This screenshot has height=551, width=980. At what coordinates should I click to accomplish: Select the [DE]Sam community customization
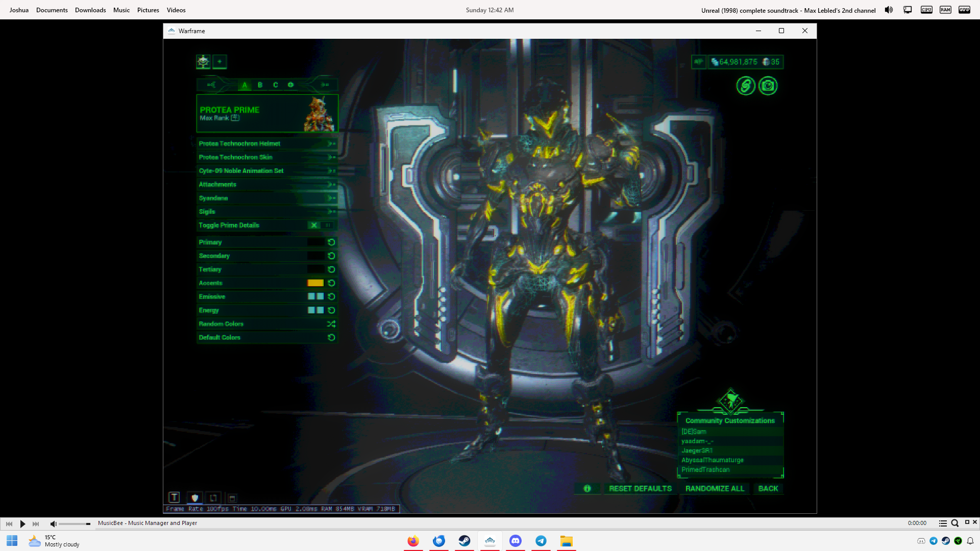pyautogui.click(x=730, y=432)
